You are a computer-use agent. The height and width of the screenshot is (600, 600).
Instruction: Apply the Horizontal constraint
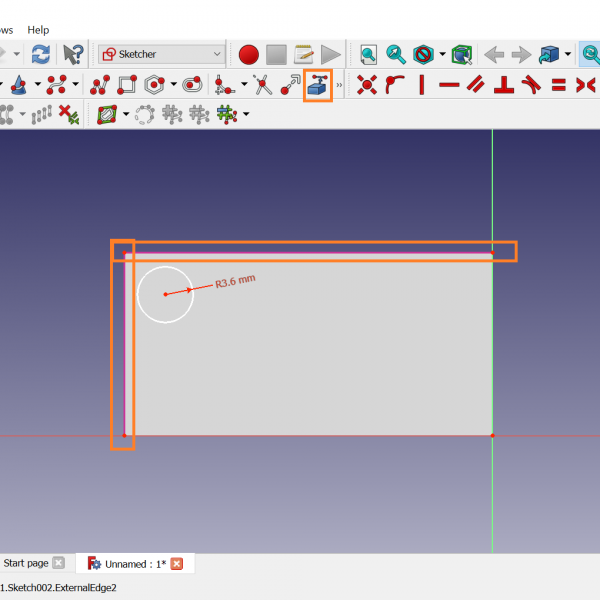click(449, 85)
